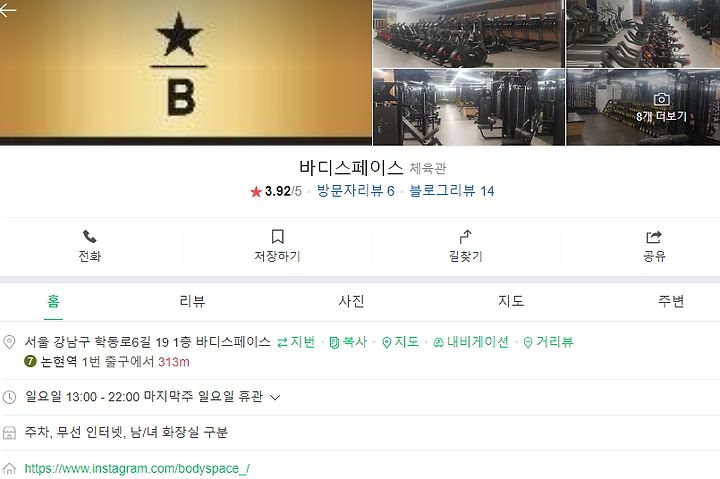Switch address to 지번 format
This screenshot has width=720, height=479.
pyautogui.click(x=296, y=342)
